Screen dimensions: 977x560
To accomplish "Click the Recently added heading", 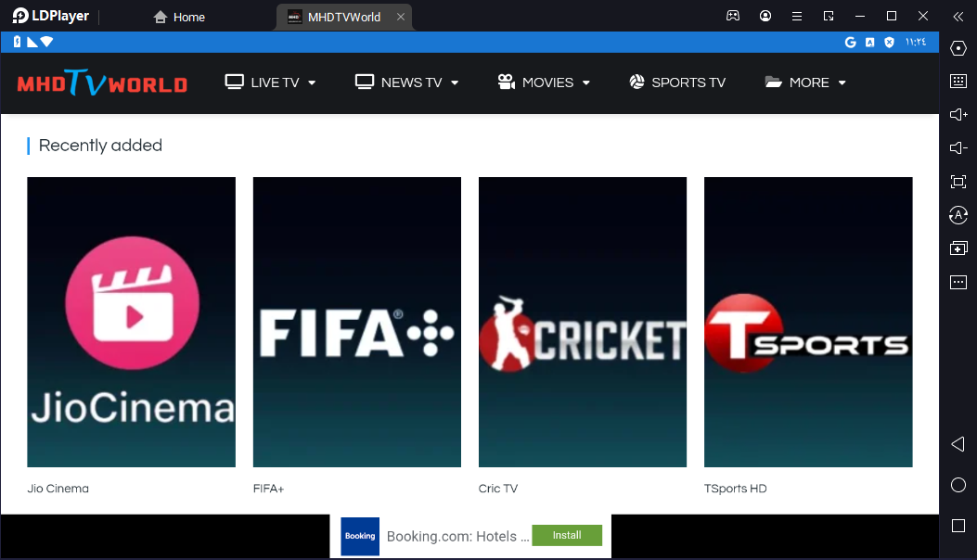I will coord(100,146).
